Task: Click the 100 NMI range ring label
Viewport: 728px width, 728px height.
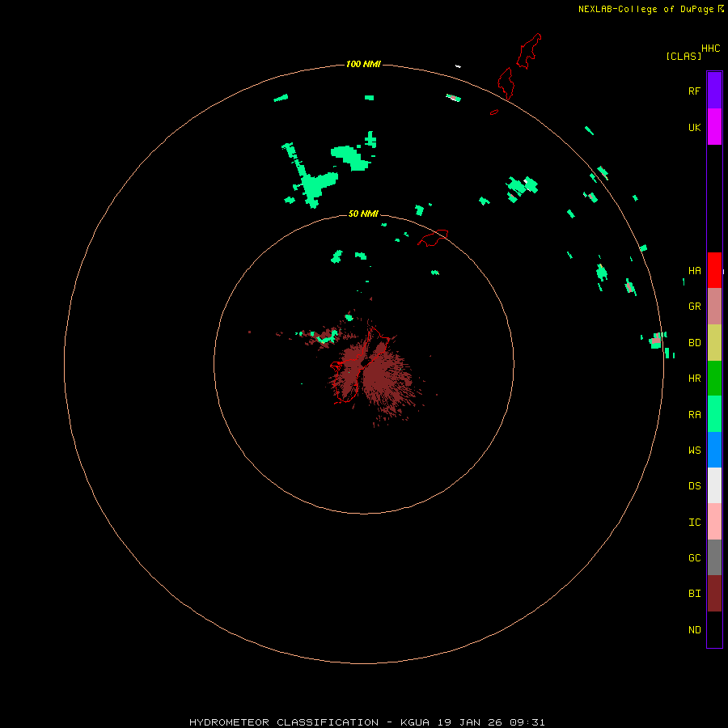Action: [x=363, y=64]
